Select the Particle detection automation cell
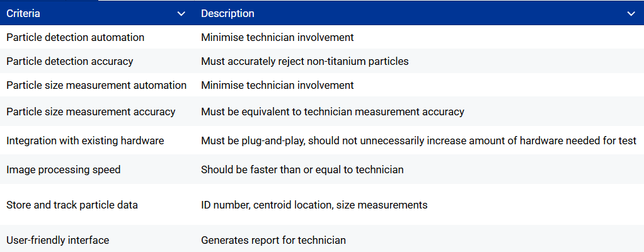 tap(76, 37)
